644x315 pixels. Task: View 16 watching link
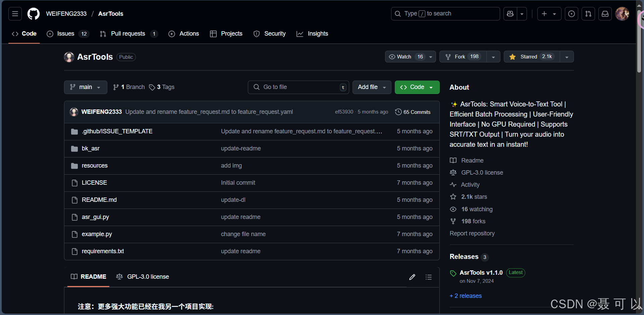pyautogui.click(x=471, y=209)
